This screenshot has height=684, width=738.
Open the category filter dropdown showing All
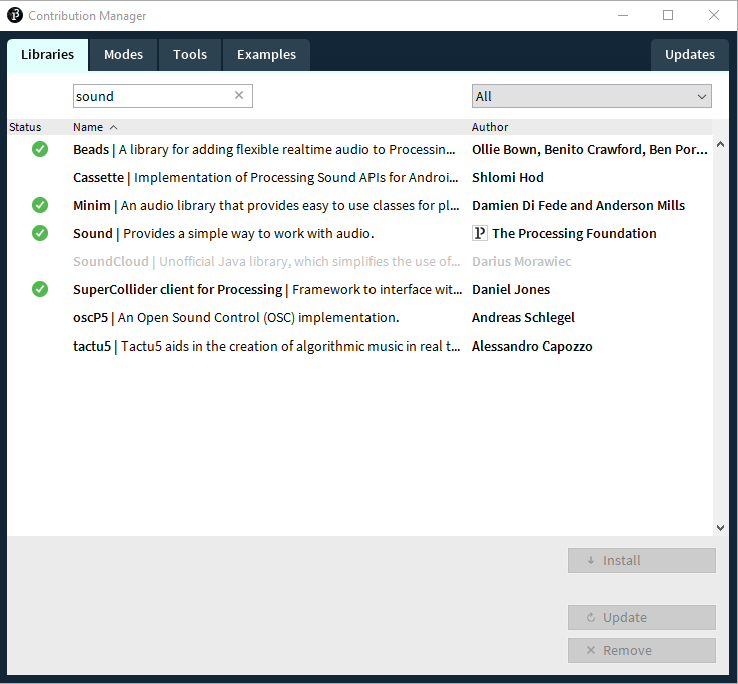click(x=592, y=96)
